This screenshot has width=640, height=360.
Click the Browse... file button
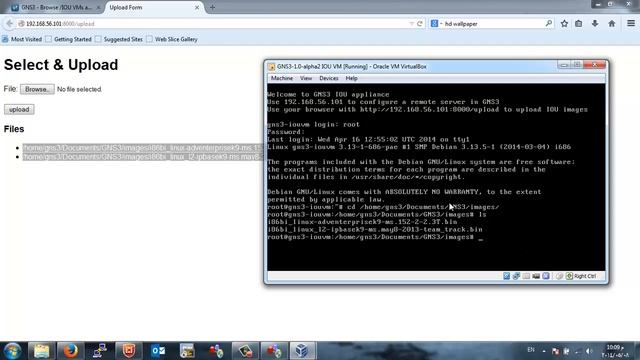pos(37,89)
